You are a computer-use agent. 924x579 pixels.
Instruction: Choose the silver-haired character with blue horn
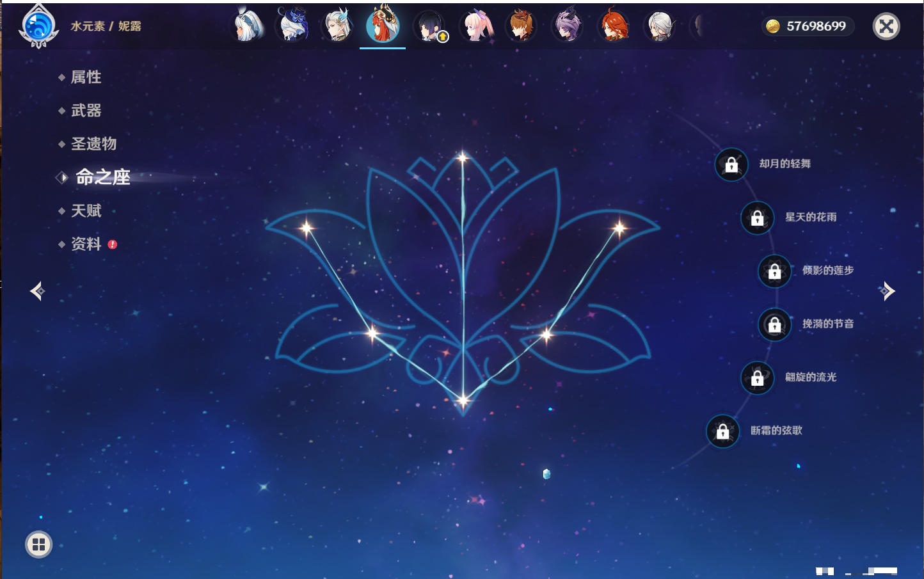pos(337,26)
